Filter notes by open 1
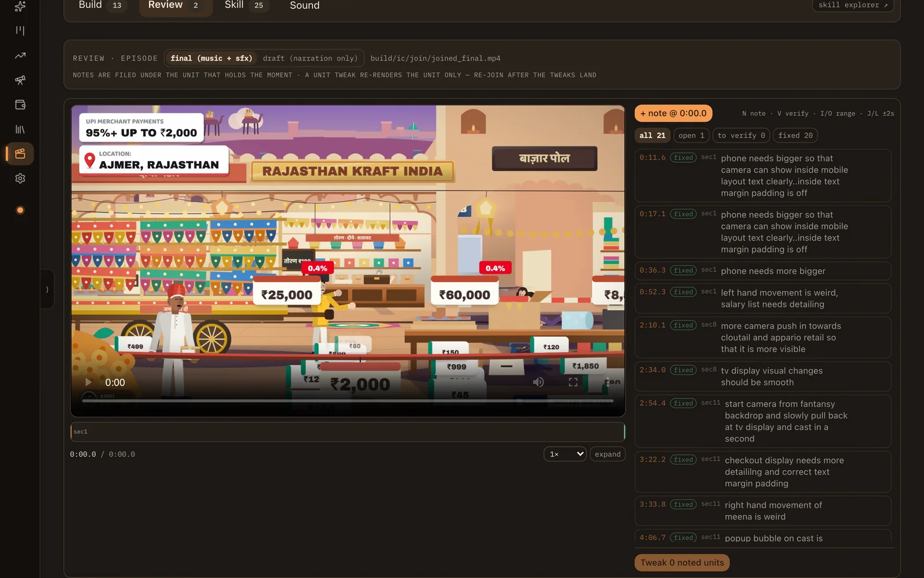Screen dimensions: 924x578 pyautogui.click(x=691, y=135)
